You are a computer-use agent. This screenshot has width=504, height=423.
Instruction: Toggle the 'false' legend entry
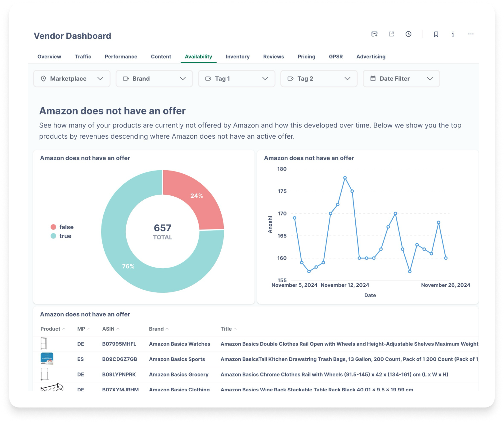62,227
